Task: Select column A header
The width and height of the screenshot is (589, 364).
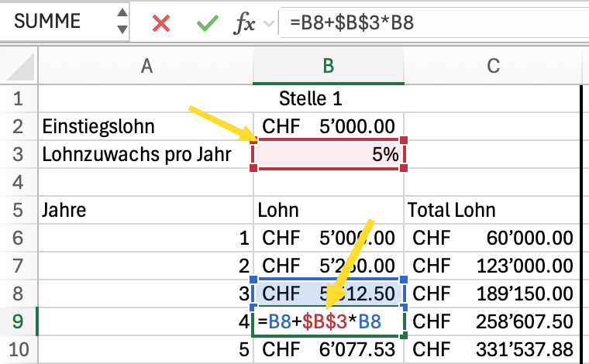Action: 146,67
